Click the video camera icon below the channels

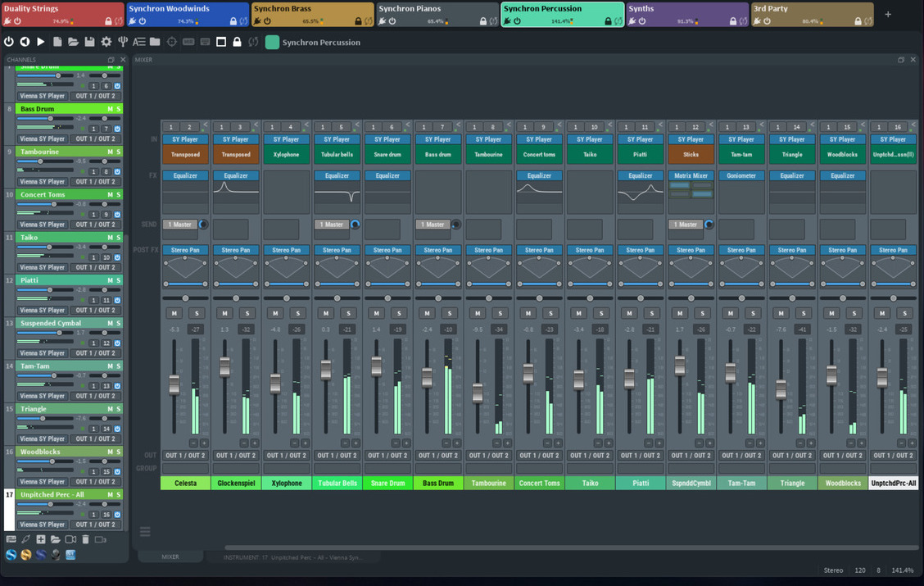pyautogui.click(x=70, y=539)
